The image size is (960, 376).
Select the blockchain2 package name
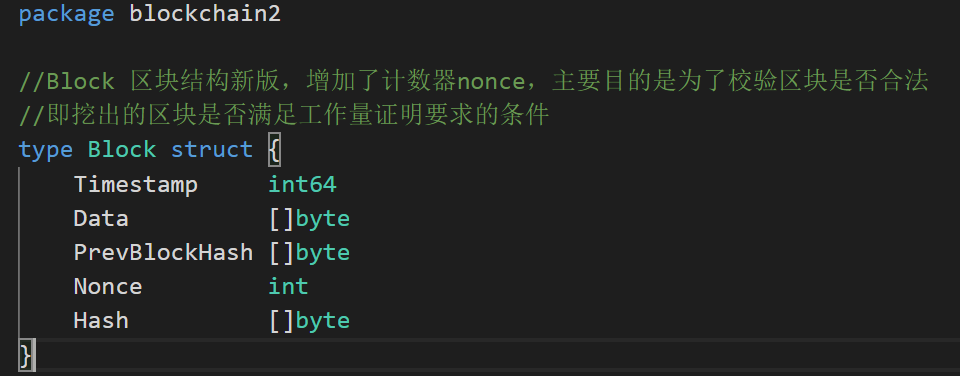[x=205, y=13]
